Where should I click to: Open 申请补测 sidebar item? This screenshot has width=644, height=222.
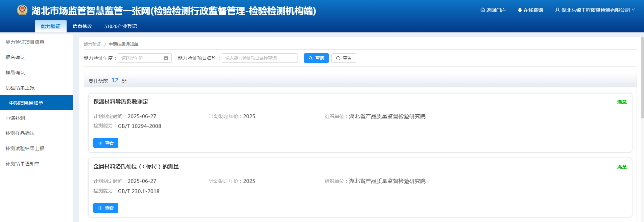[x=15, y=118]
